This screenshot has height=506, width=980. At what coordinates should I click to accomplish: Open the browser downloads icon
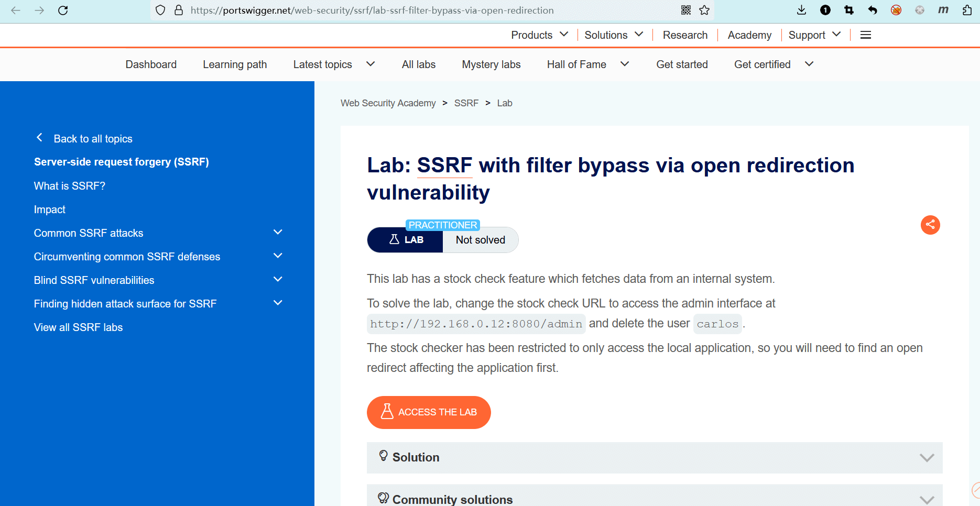[x=801, y=10]
